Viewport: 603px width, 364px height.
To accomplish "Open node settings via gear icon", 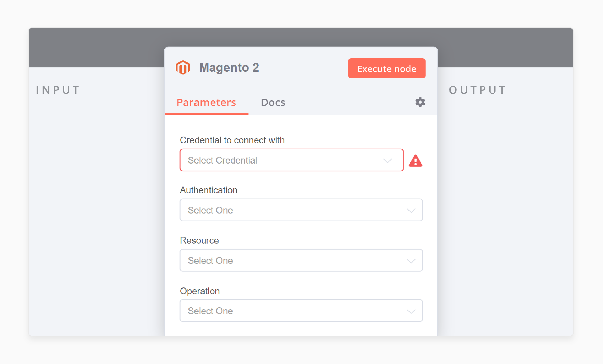I will coord(420,102).
